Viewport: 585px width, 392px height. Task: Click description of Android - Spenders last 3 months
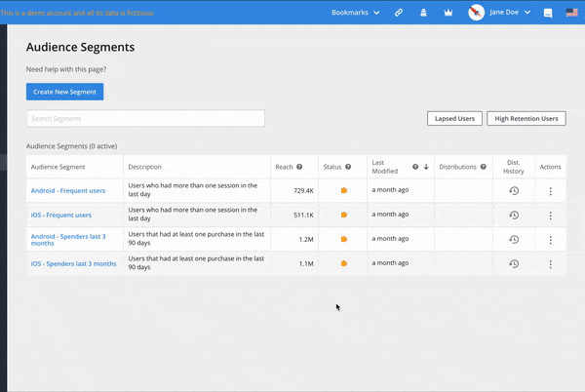coord(196,238)
